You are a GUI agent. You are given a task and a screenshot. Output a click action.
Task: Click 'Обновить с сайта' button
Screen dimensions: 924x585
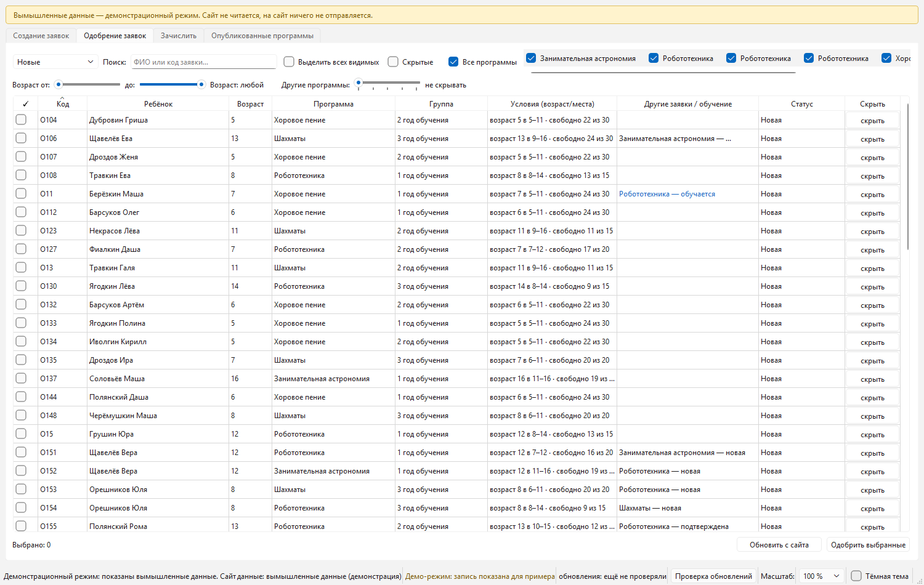point(779,544)
